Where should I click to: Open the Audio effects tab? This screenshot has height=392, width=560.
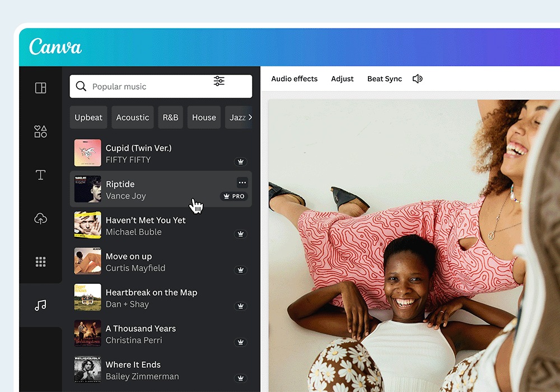295,78
